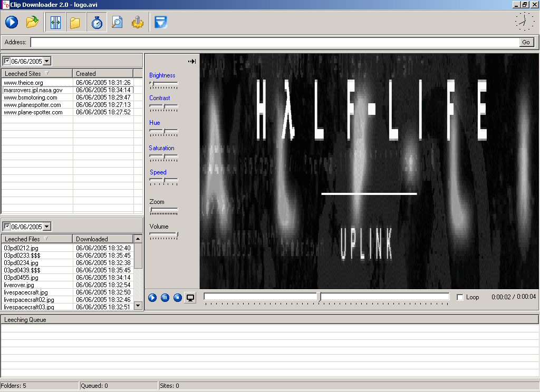Click the open-folder icon with green arrow
The height and width of the screenshot is (392, 540).
pos(32,22)
